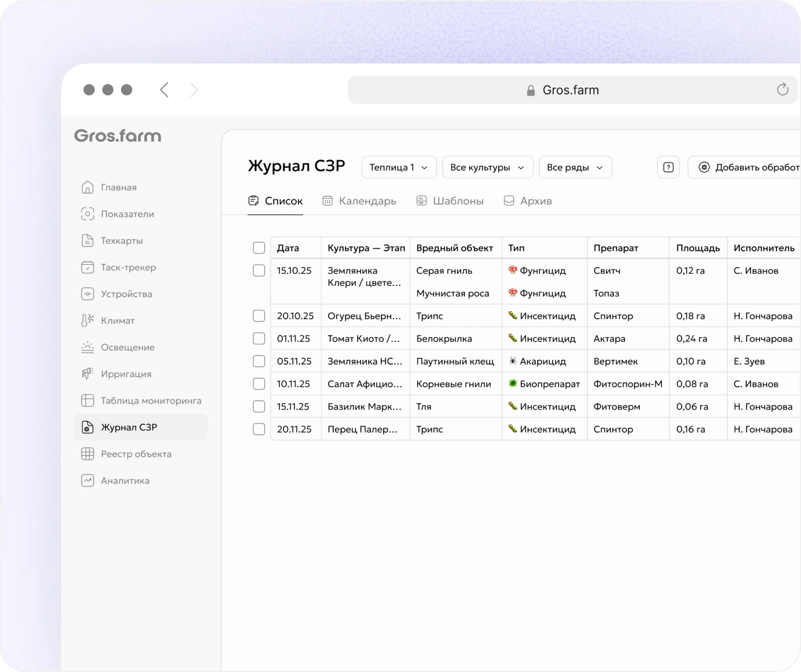Click green microbe icon beside Биопрепарат
The height and width of the screenshot is (672, 801).
coord(513,383)
